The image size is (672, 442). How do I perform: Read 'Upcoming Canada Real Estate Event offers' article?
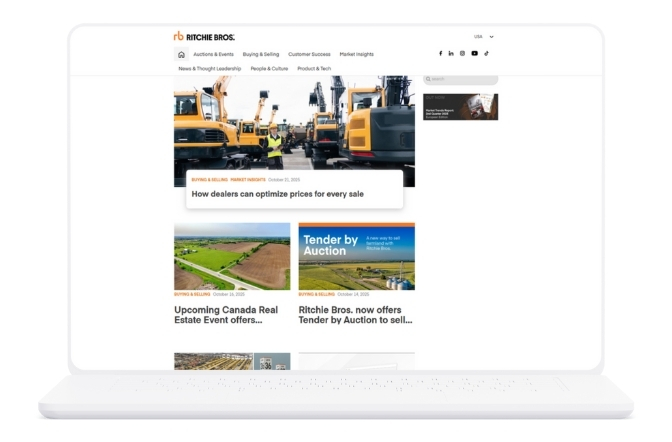[226, 315]
